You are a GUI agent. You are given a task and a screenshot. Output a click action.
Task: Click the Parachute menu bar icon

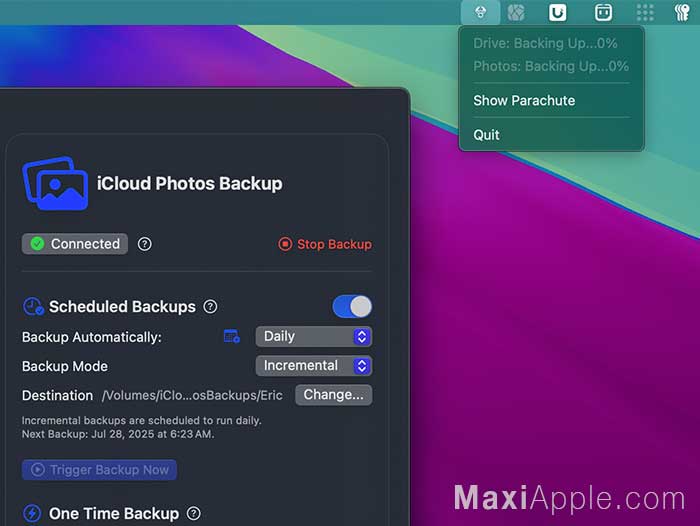[x=480, y=12]
